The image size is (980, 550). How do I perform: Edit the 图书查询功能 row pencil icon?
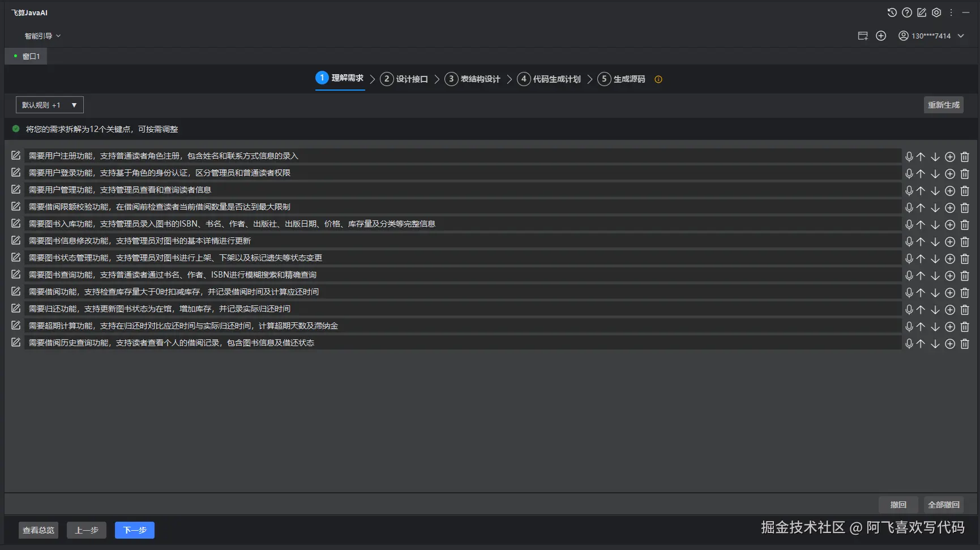[x=16, y=274]
